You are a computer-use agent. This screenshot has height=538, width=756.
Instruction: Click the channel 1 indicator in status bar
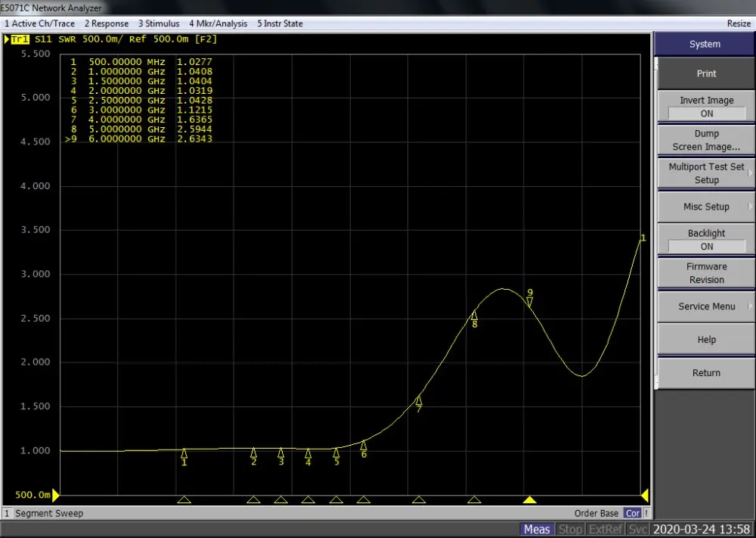tap(7, 513)
